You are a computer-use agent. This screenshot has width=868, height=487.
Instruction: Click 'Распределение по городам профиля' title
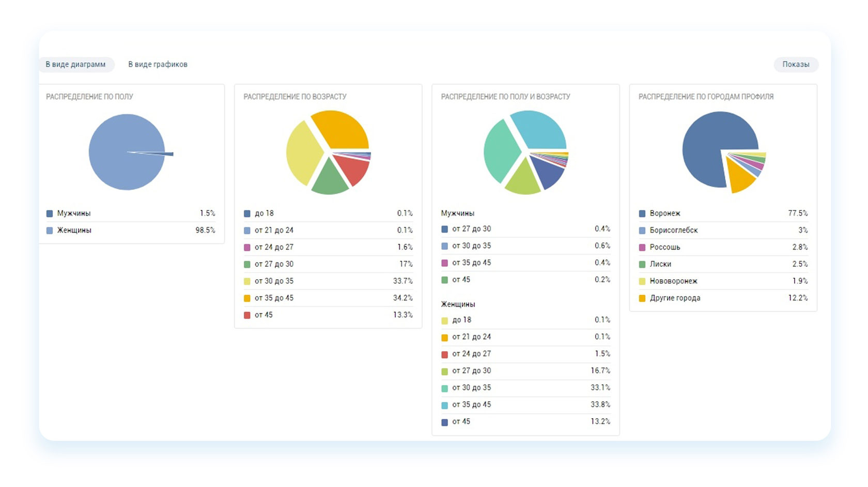click(706, 97)
